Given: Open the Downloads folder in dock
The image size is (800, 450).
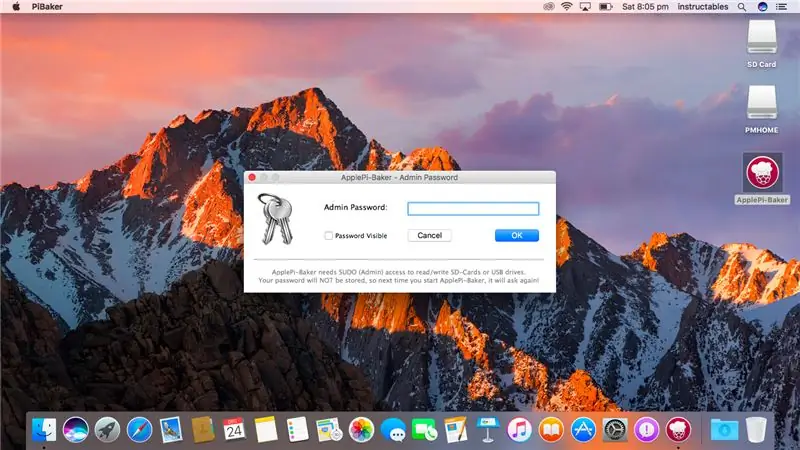Looking at the screenshot, I should [724, 430].
